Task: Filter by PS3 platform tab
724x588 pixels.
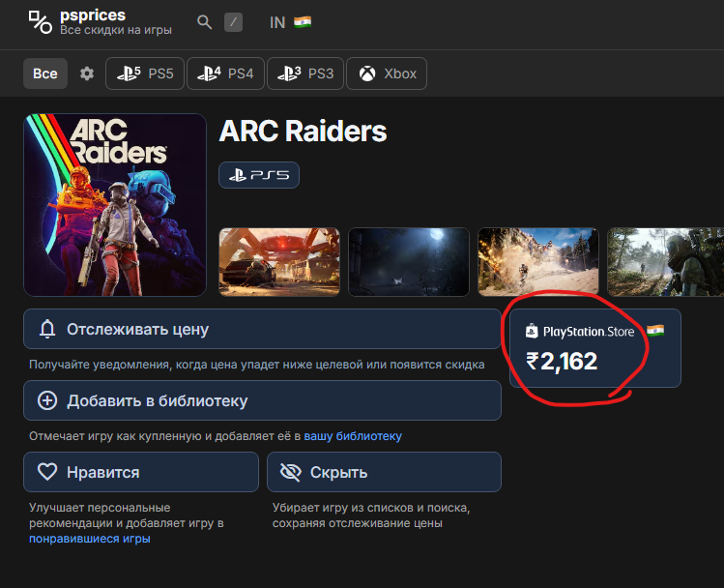Action: coord(305,73)
